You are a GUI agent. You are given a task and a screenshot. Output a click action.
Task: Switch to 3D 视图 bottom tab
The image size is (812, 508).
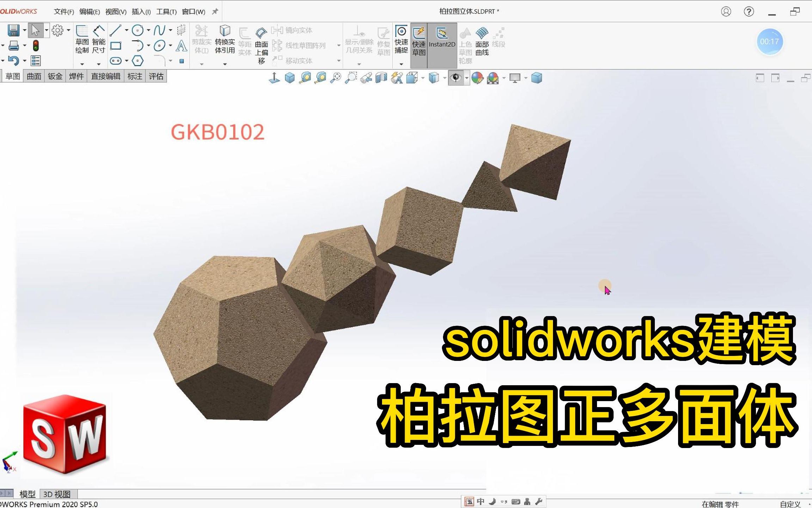point(57,494)
